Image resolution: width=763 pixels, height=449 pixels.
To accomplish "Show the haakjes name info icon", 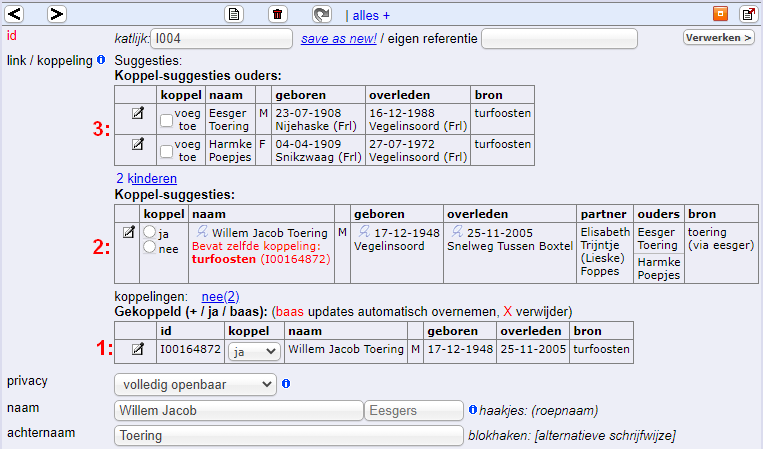I will coord(472,410).
